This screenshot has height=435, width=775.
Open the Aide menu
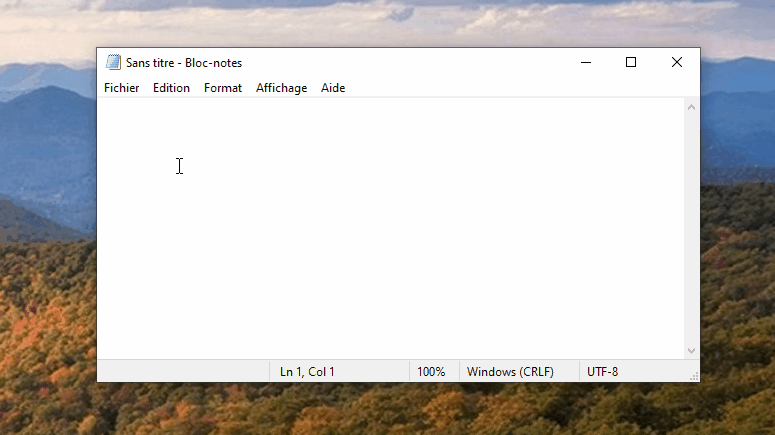(333, 88)
